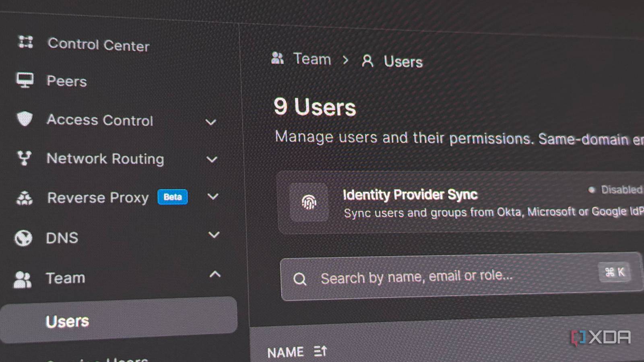Focus the search by name field

461,277
